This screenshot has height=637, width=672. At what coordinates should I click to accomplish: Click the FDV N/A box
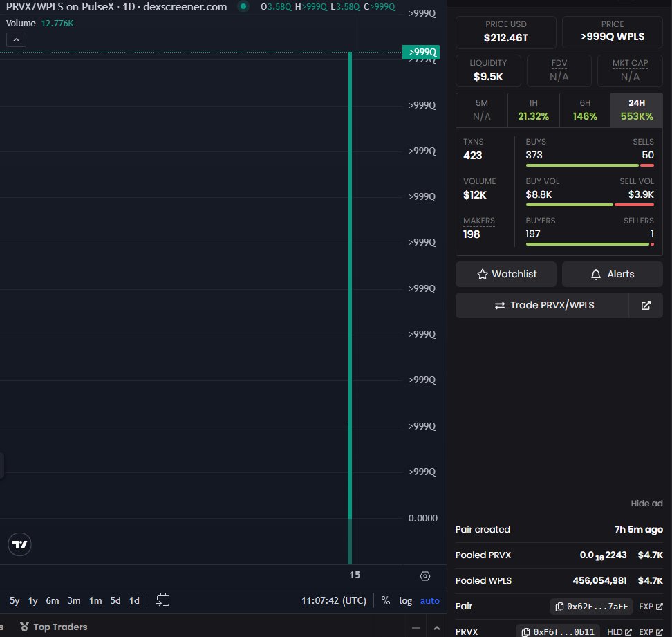click(x=559, y=71)
